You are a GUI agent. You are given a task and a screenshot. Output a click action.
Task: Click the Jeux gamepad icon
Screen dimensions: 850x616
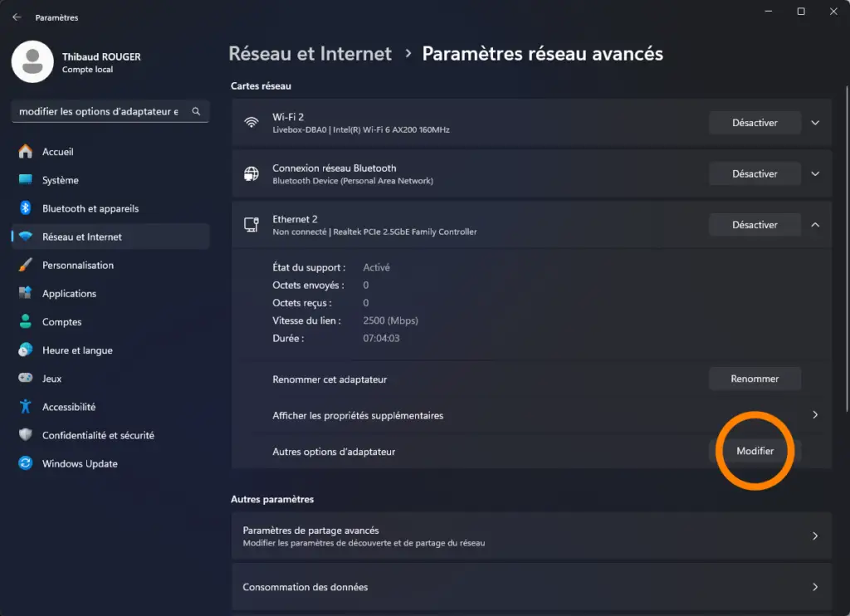click(26, 378)
